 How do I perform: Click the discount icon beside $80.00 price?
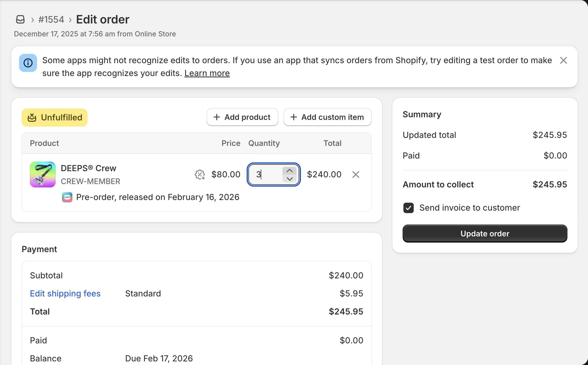pyautogui.click(x=200, y=175)
